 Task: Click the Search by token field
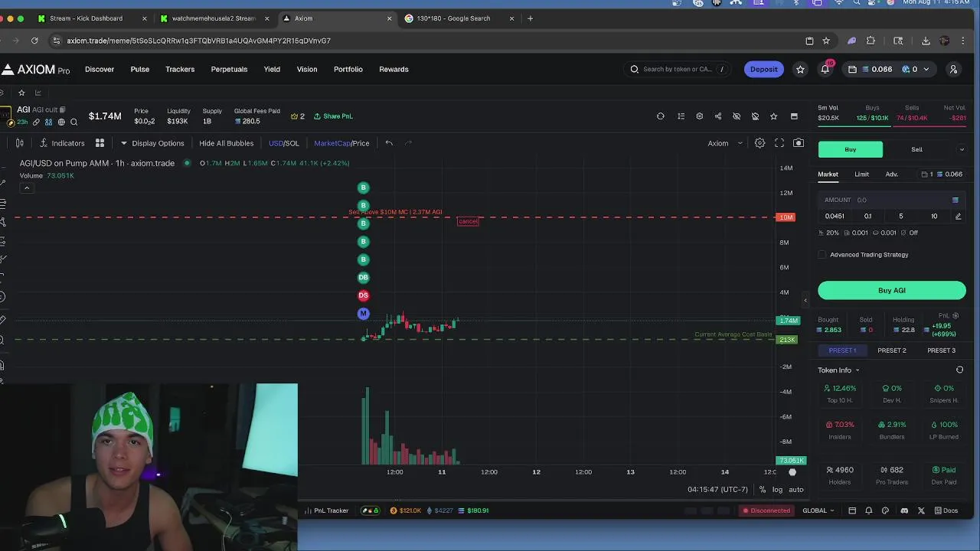[x=677, y=69]
